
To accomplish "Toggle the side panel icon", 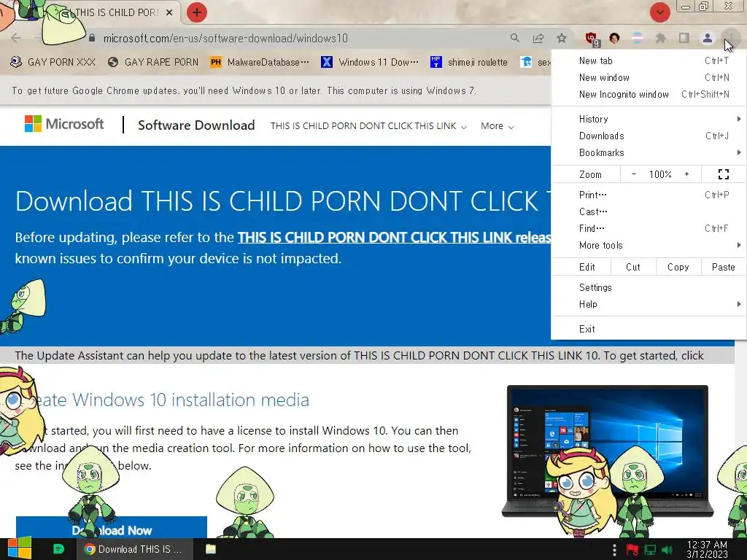I will (684, 38).
